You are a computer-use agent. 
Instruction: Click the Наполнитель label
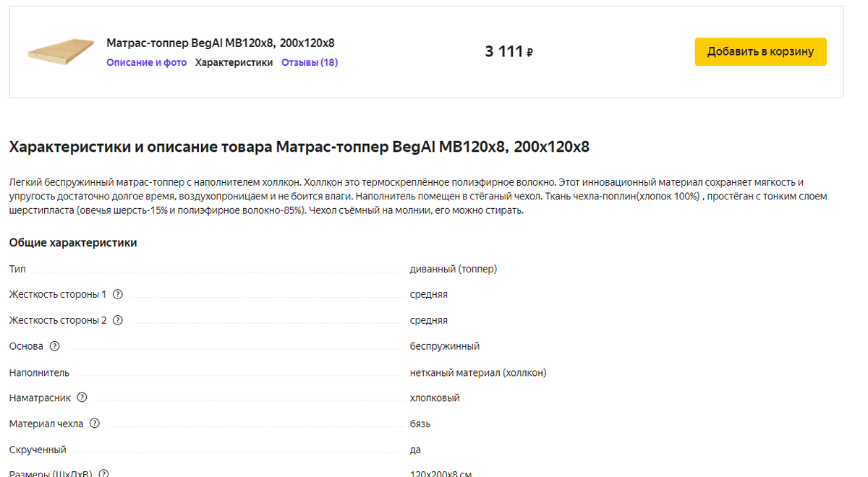point(39,372)
